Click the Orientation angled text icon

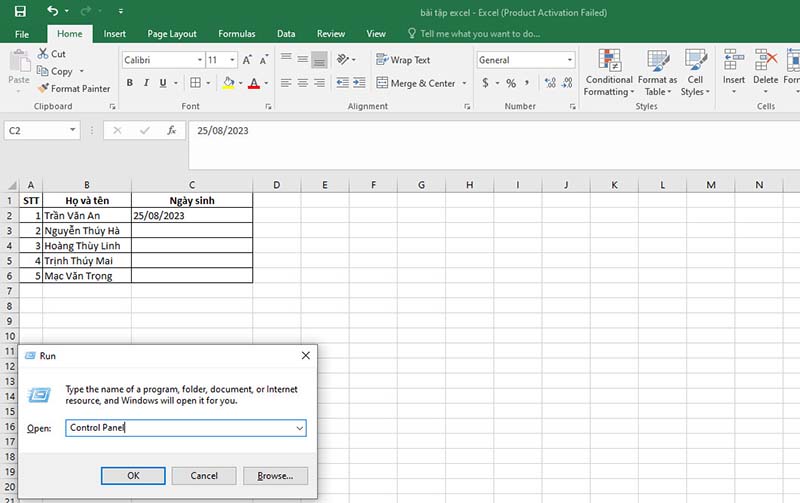(343, 59)
